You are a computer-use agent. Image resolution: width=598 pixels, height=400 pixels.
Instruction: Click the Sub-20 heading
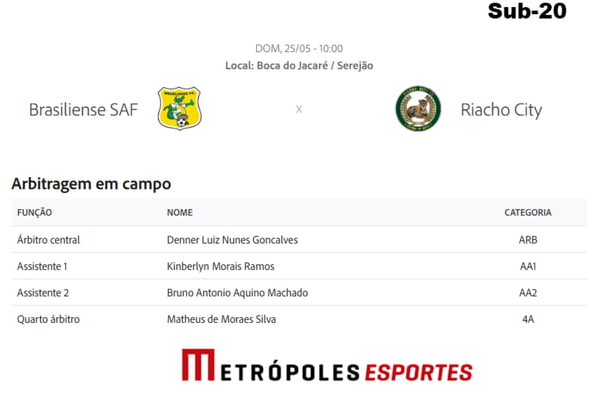pyautogui.click(x=527, y=11)
